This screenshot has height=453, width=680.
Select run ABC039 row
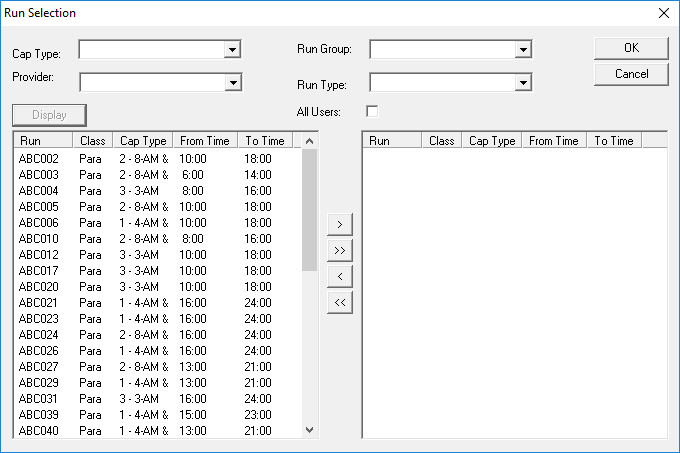click(158, 415)
